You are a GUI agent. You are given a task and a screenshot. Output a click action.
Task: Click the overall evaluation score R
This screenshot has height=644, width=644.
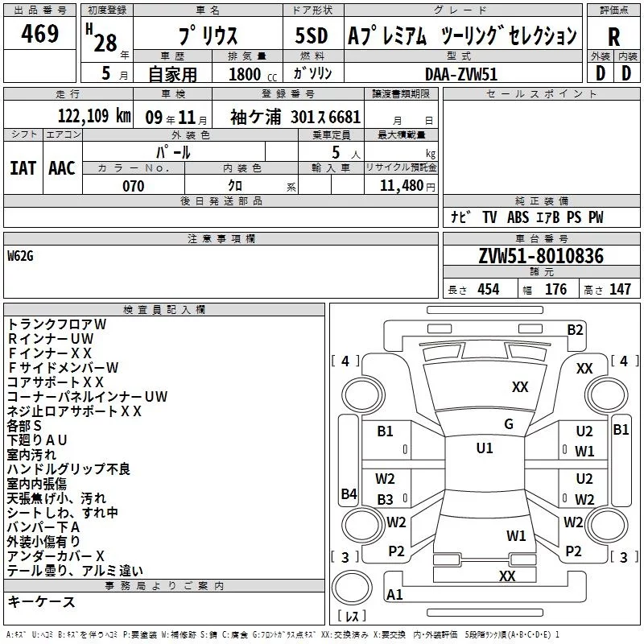tap(613, 36)
